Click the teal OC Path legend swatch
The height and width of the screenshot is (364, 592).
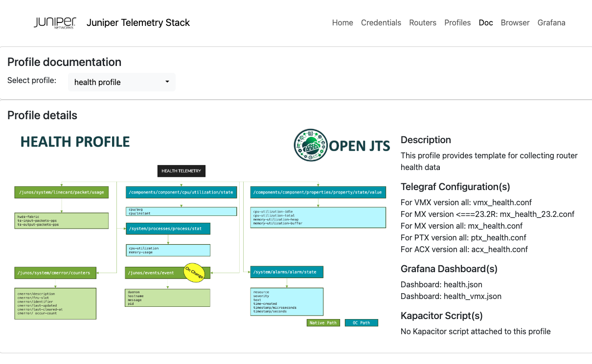[361, 322]
